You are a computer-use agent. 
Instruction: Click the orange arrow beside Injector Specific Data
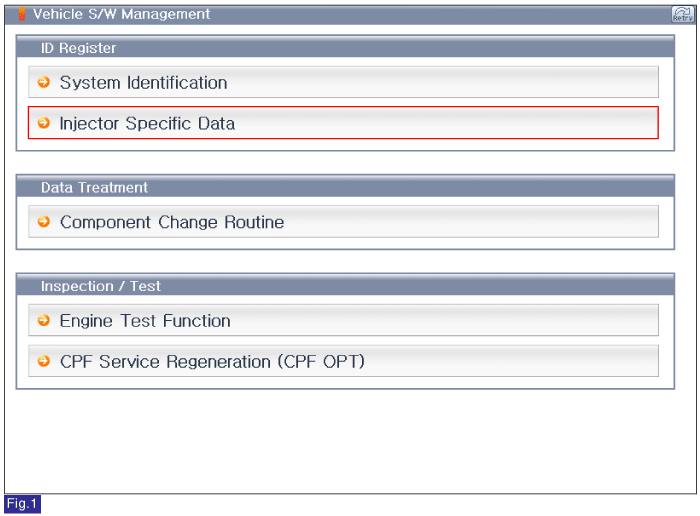(44, 123)
